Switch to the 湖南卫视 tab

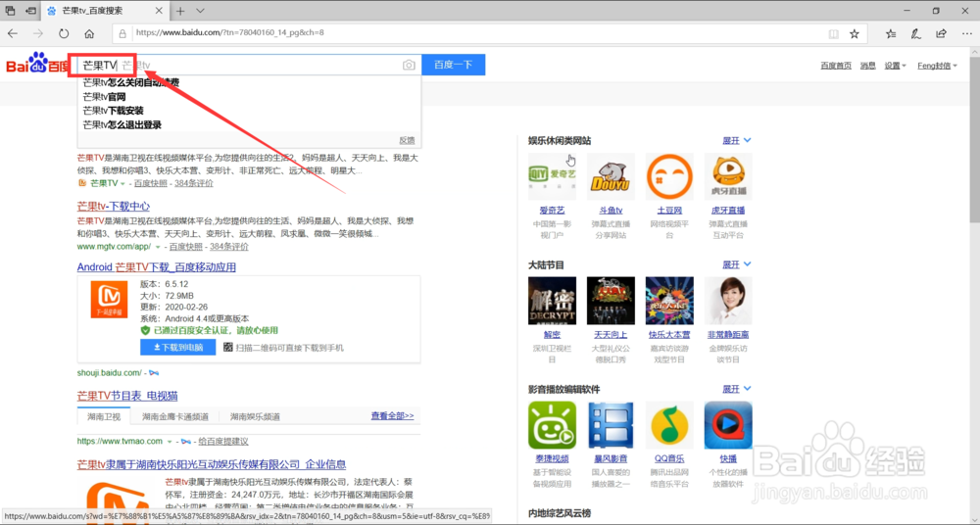104,417
